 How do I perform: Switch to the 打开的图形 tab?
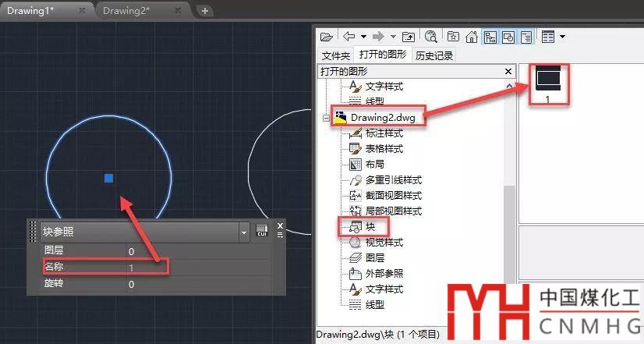[382, 55]
